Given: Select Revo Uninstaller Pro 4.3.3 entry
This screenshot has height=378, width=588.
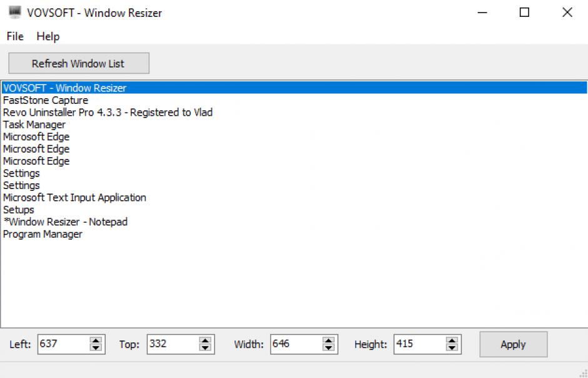Looking at the screenshot, I should tap(294, 112).
